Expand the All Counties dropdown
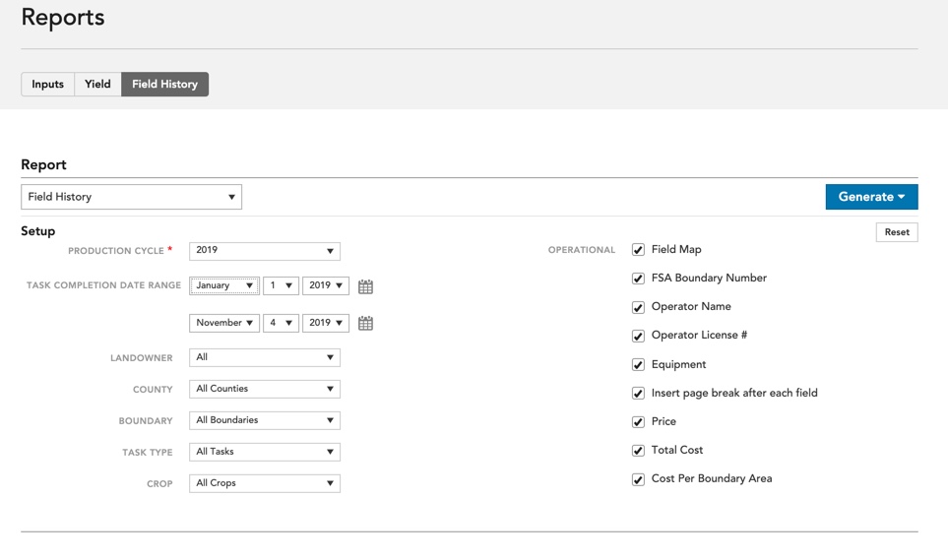This screenshot has width=948, height=560. point(264,389)
